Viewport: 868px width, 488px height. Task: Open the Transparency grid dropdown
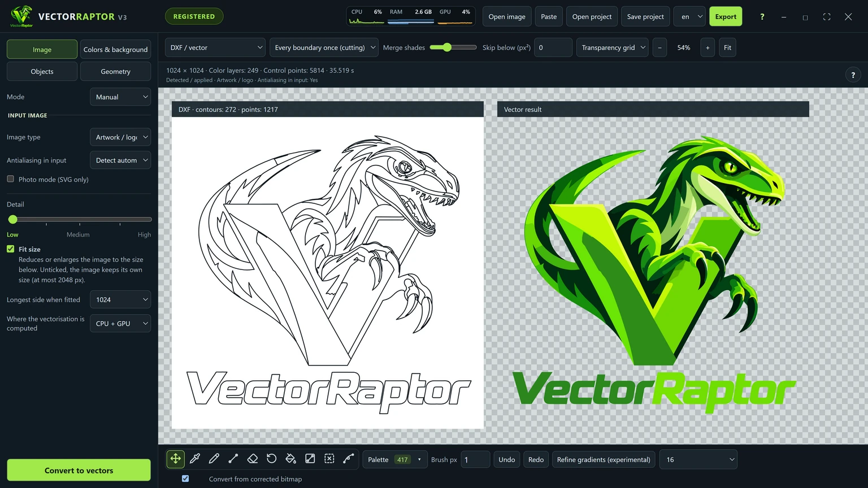[x=612, y=47]
